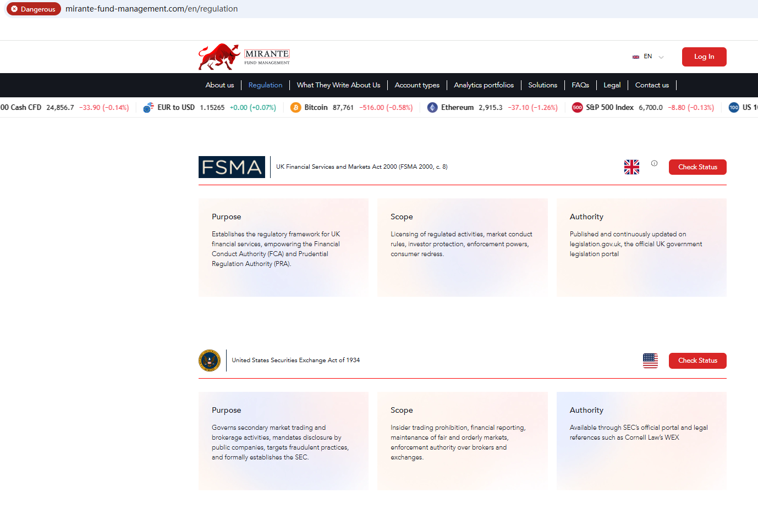Screen dimensions: 758x532
Task: Open Account types in the navigation
Action: 417,85
